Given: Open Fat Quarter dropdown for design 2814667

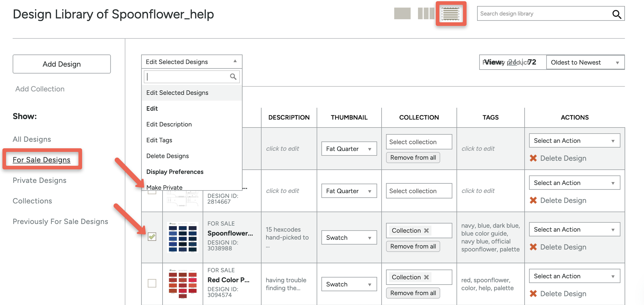Looking at the screenshot, I should coord(349,191).
